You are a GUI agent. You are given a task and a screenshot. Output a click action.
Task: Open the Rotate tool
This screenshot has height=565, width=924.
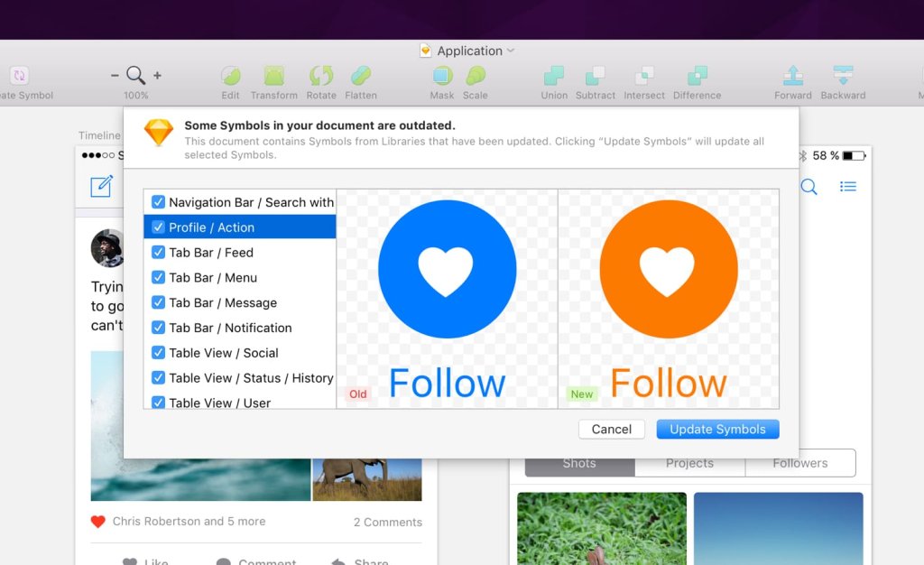[321, 76]
